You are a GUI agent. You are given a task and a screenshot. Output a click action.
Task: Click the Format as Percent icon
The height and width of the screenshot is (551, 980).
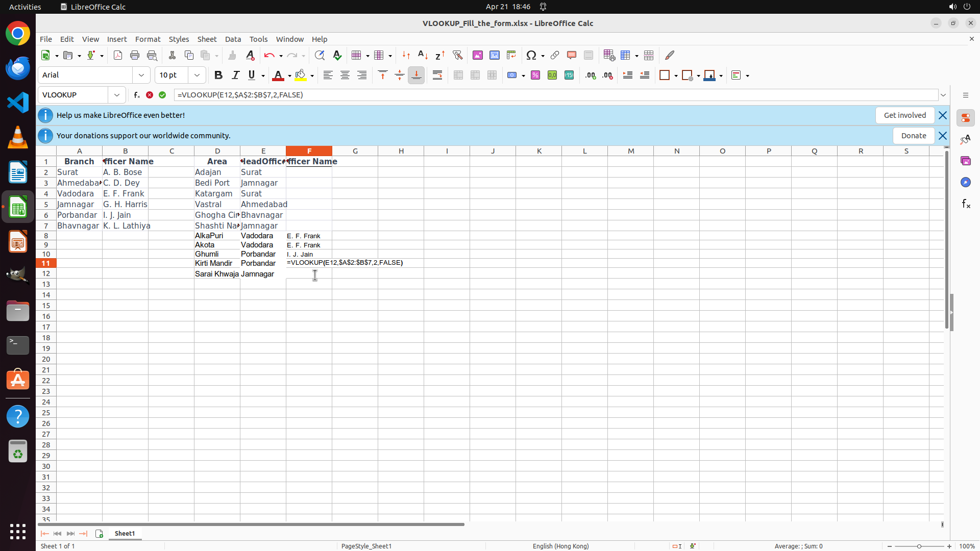tap(535, 76)
